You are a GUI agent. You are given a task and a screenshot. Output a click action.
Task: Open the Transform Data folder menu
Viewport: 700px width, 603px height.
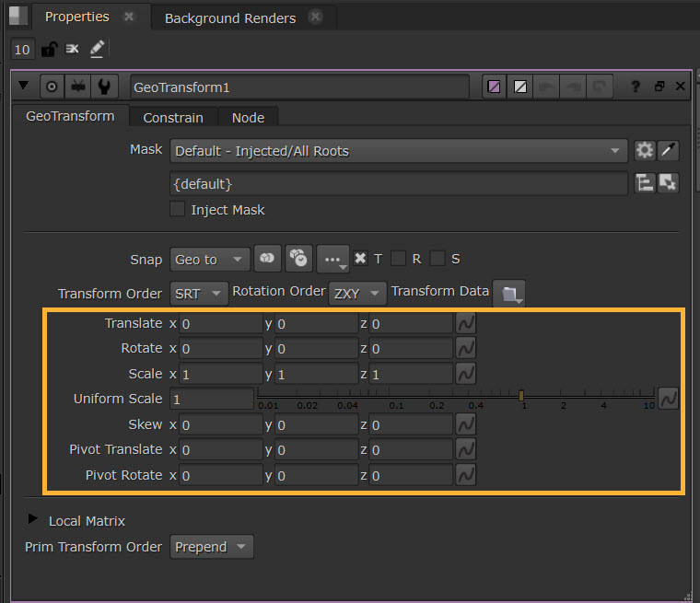tap(509, 294)
